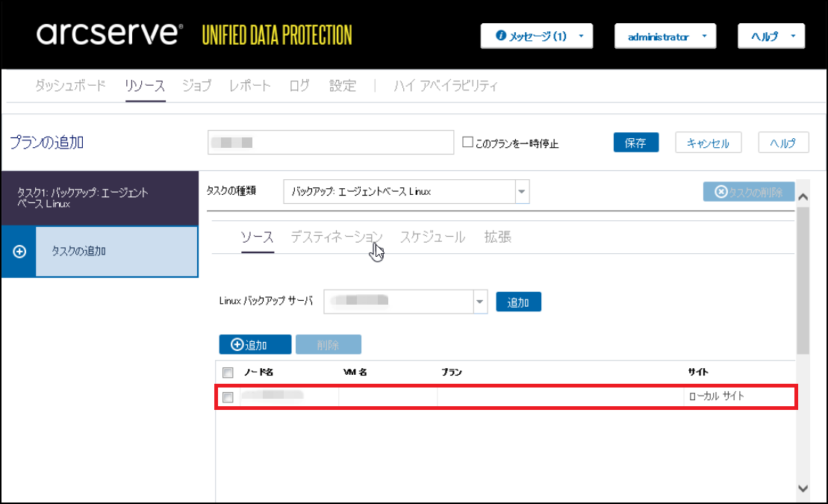Open the タスクの種類 dropdown

pos(522,191)
